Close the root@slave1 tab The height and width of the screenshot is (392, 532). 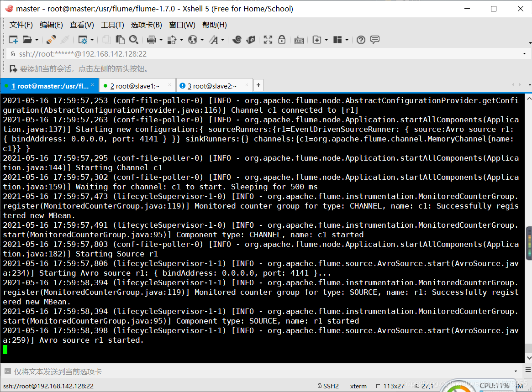coord(169,85)
